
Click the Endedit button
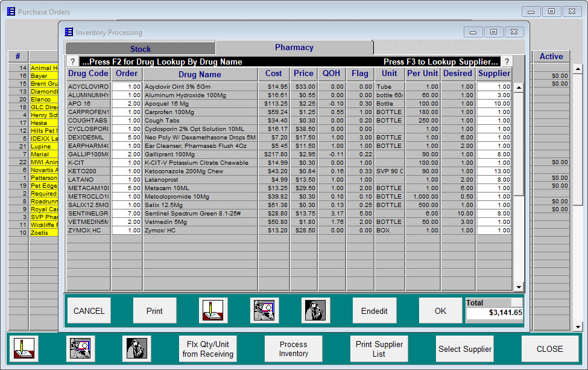coord(375,311)
